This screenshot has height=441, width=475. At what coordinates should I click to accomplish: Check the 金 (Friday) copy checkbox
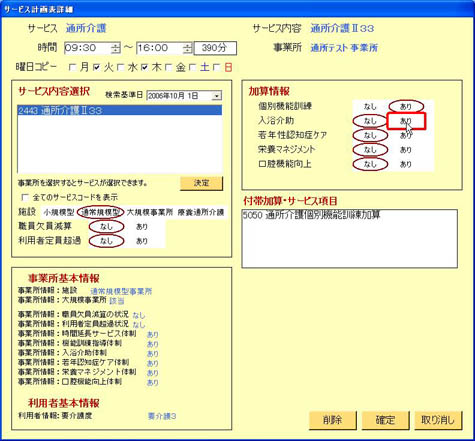tap(169, 68)
